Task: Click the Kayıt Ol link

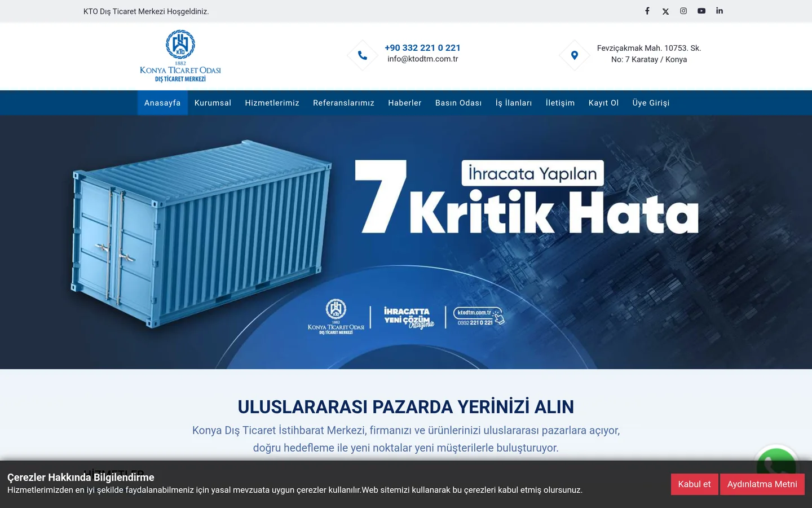Action: pyautogui.click(x=603, y=103)
